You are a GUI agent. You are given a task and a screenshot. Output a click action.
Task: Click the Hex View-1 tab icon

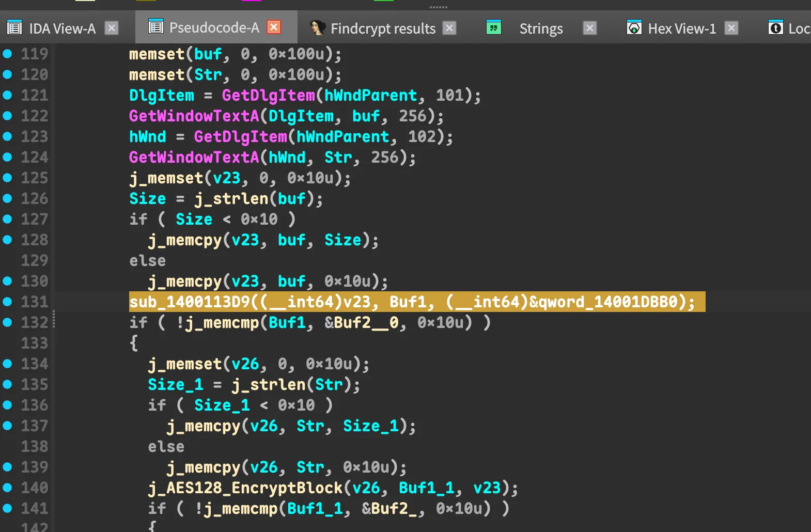tap(634, 28)
